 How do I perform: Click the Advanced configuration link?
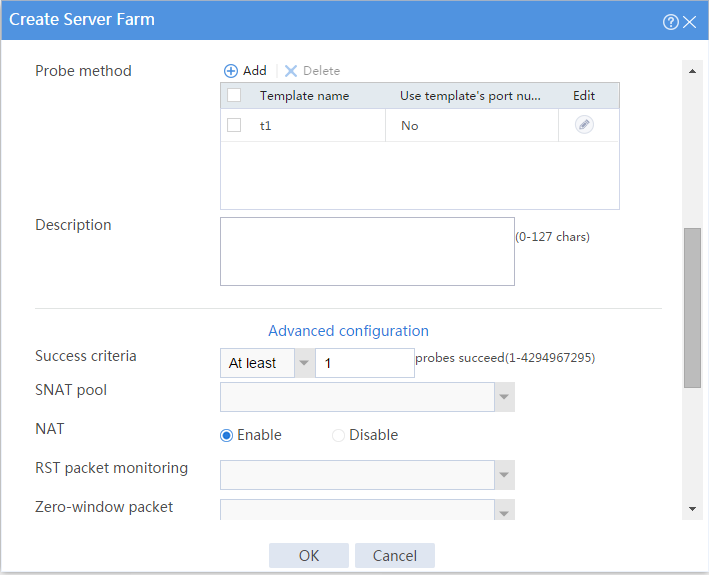pos(349,331)
